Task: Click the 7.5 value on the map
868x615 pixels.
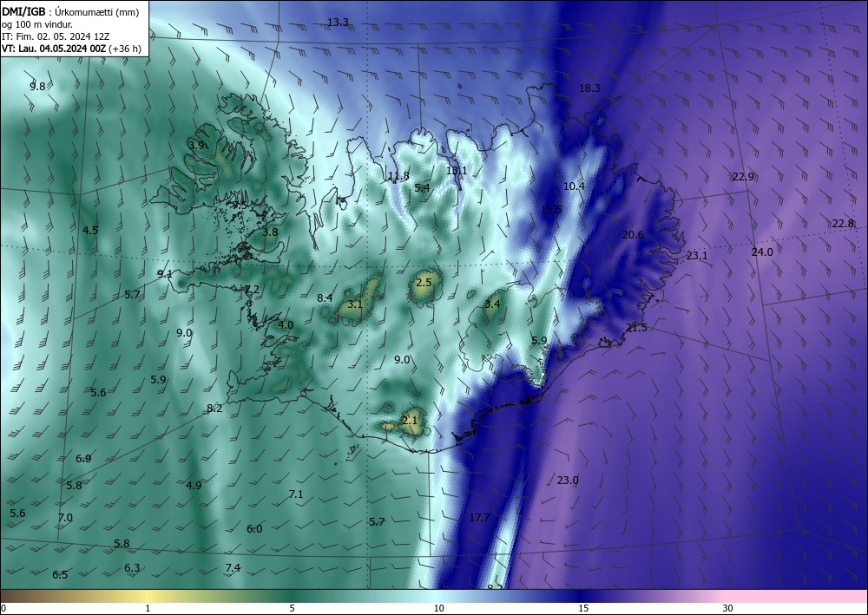Action: (x=240, y=206)
